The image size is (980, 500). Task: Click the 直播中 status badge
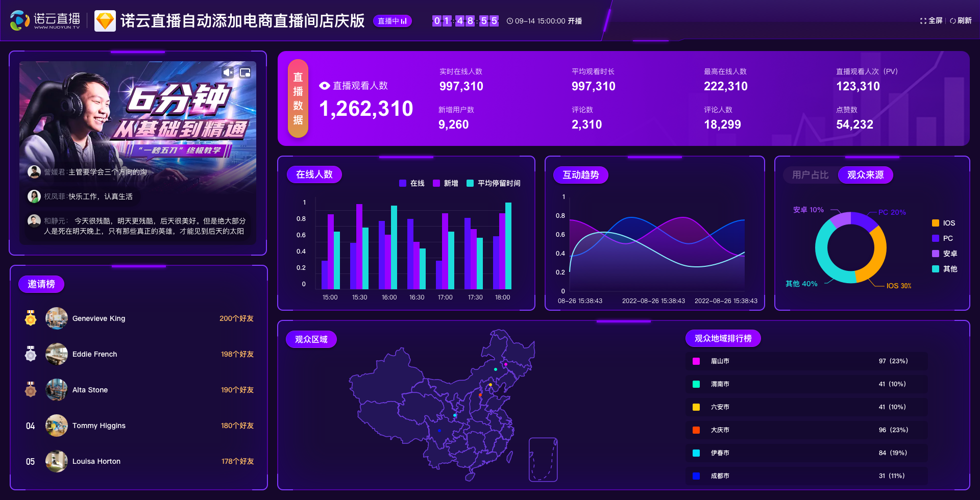pyautogui.click(x=392, y=21)
